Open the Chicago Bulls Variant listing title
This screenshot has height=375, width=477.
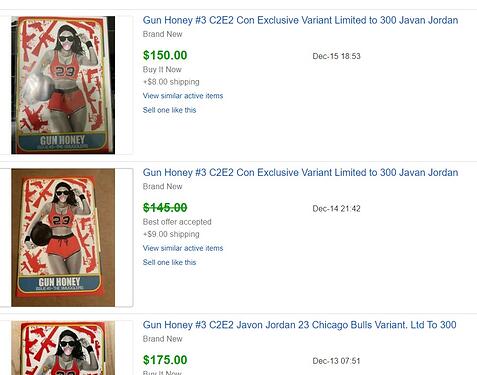pyautogui.click(x=299, y=325)
